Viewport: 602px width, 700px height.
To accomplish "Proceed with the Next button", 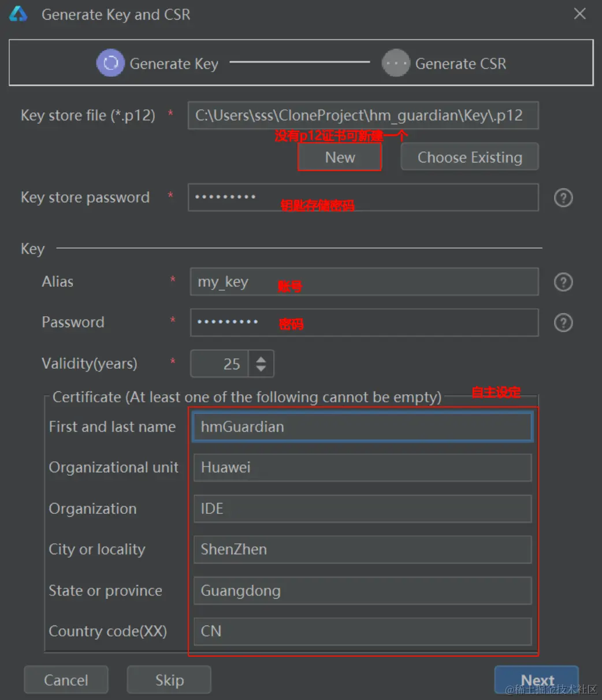I will pyautogui.click(x=537, y=680).
